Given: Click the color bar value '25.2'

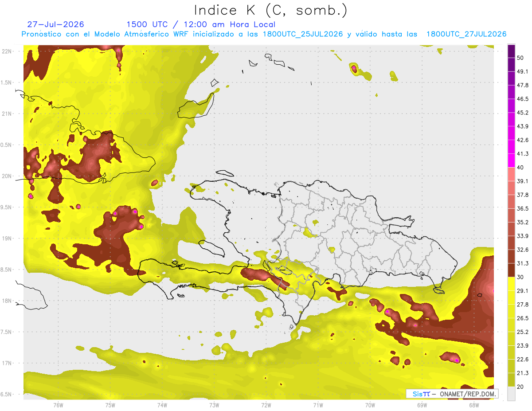Looking at the screenshot, I should coord(523,332).
